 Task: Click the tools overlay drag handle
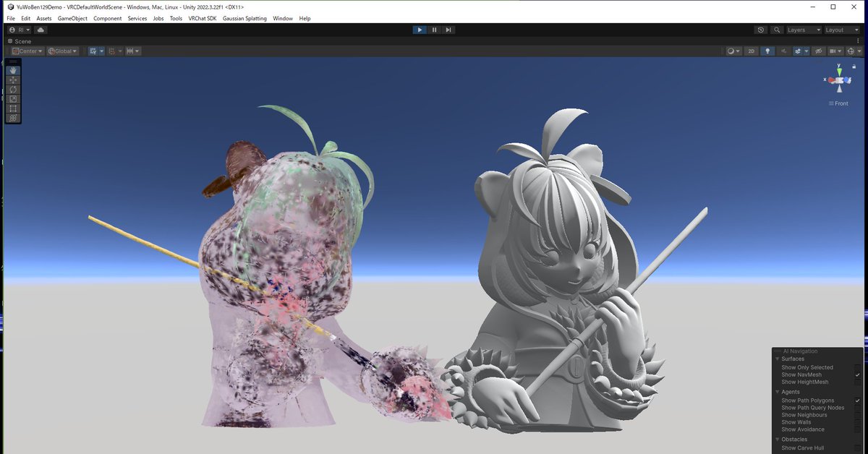coord(13,62)
